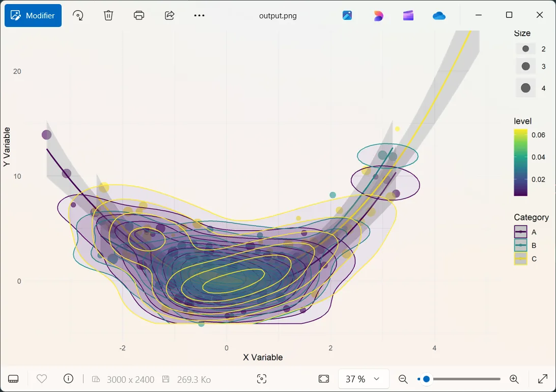Click the output.png file title

tap(277, 16)
